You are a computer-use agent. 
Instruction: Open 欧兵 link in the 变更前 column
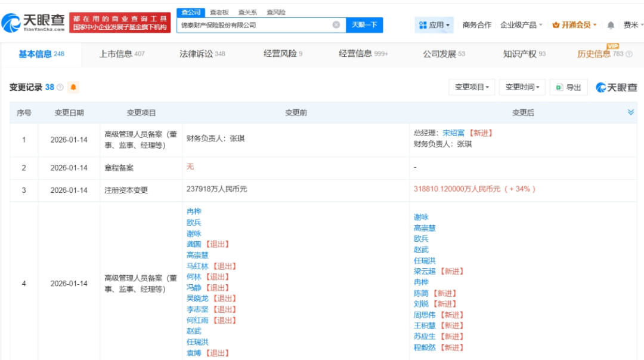click(x=194, y=223)
